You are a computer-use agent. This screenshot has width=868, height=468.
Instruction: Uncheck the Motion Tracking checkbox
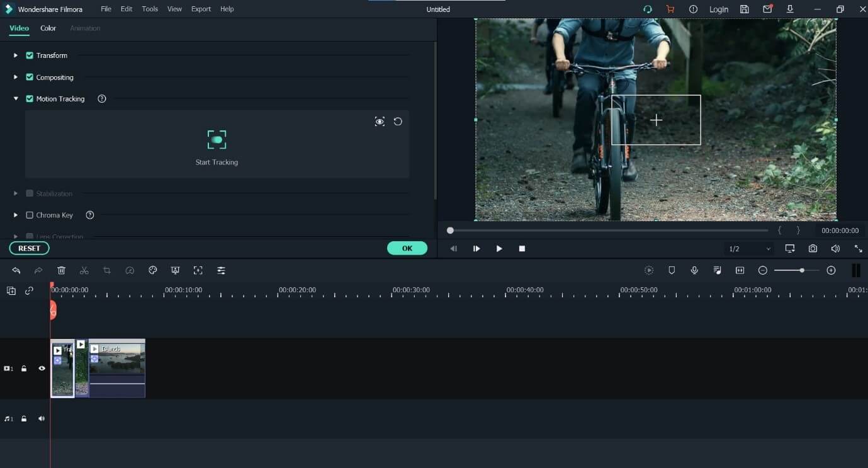30,99
